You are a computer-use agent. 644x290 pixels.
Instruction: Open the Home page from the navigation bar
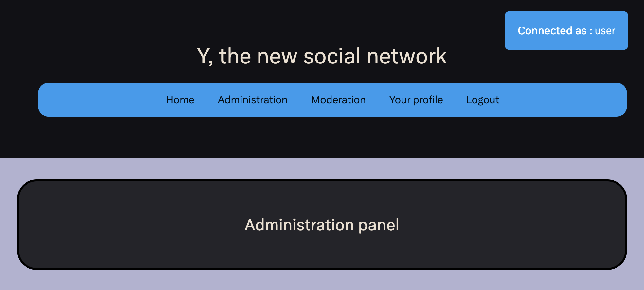click(180, 100)
